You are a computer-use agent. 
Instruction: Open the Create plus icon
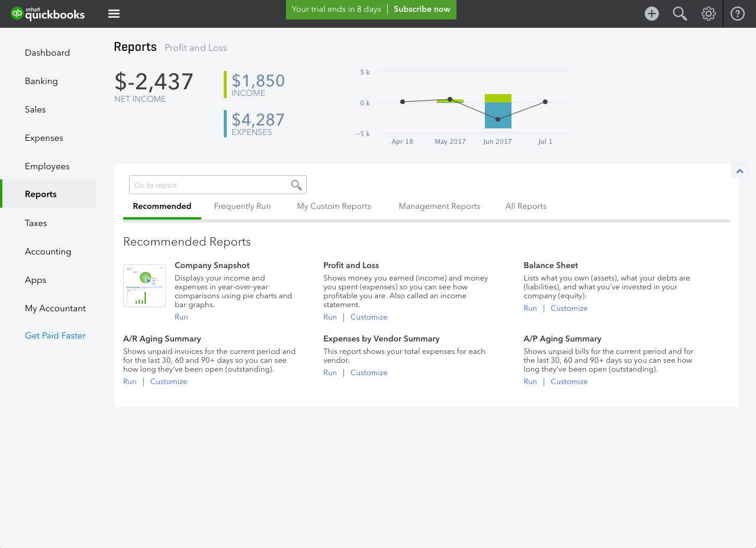pyautogui.click(x=652, y=14)
